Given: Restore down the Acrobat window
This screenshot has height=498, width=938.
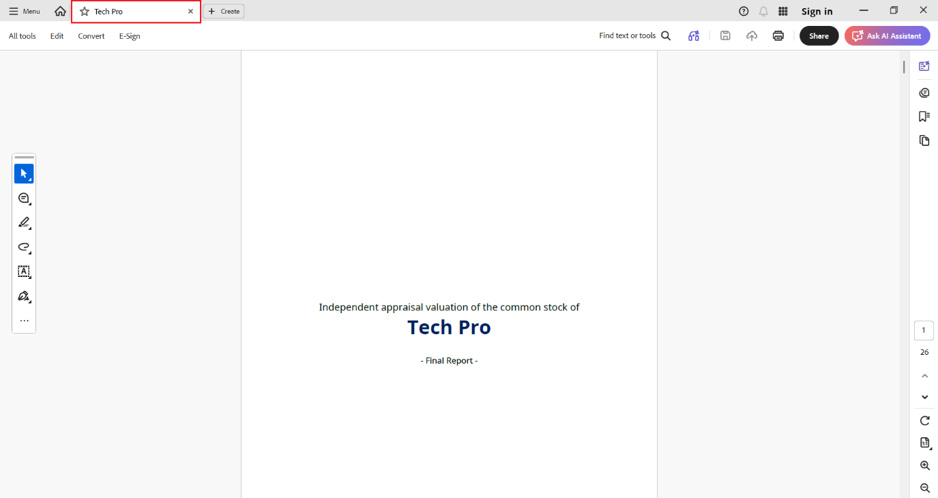Looking at the screenshot, I should click(894, 11).
